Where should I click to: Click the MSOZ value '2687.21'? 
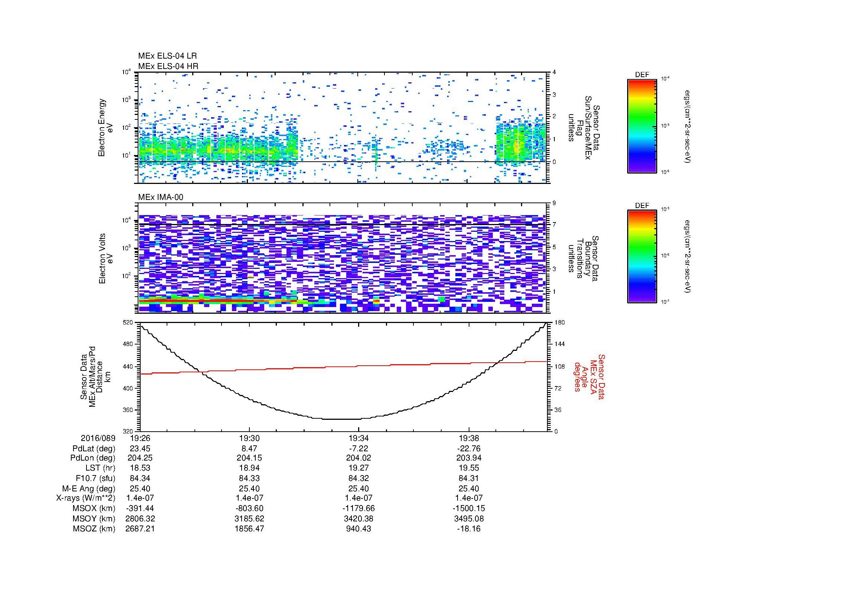click(x=140, y=529)
